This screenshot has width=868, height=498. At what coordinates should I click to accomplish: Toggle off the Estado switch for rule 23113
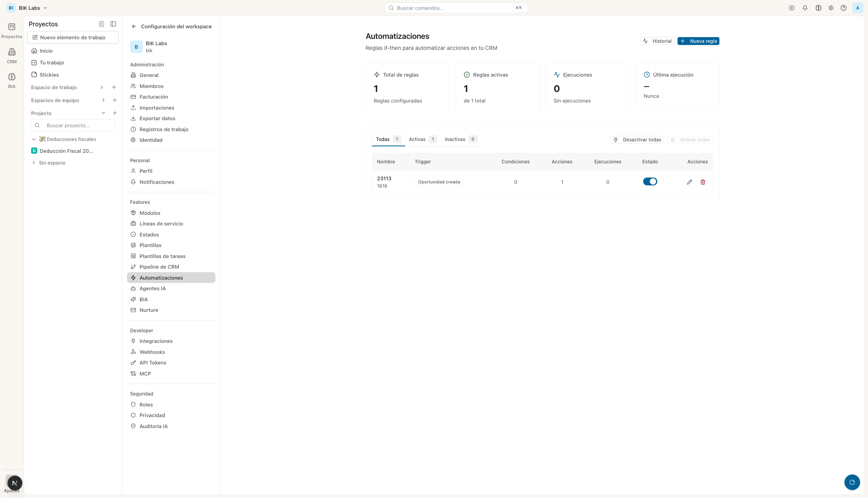tap(650, 181)
